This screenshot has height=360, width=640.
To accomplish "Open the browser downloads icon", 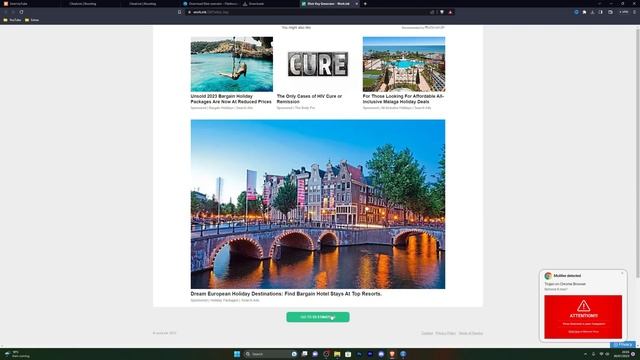I will (x=592, y=12).
